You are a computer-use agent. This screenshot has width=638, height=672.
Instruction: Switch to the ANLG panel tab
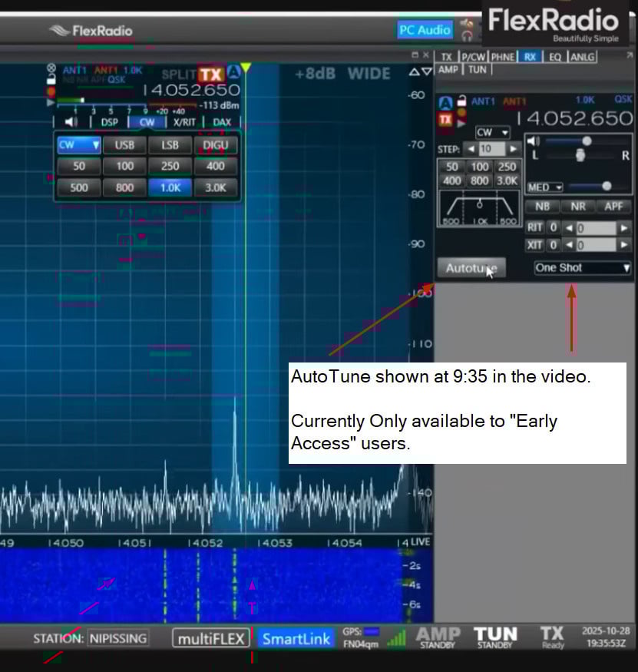pos(582,57)
